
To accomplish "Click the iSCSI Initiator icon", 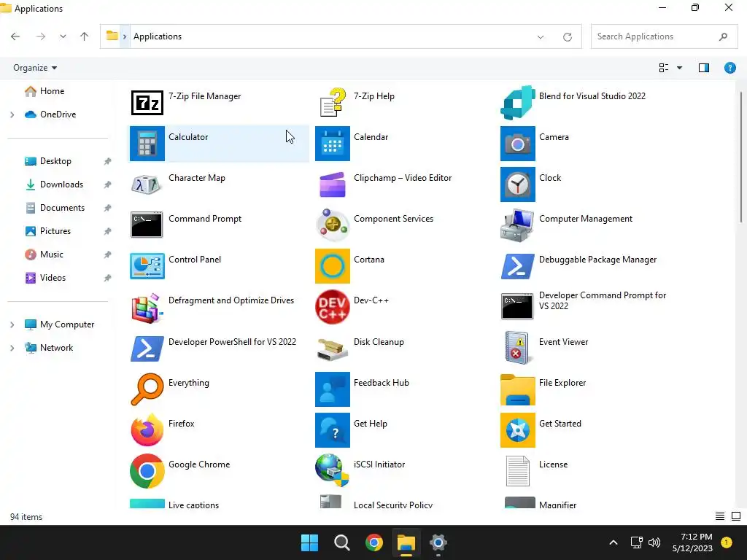I will point(333,471).
